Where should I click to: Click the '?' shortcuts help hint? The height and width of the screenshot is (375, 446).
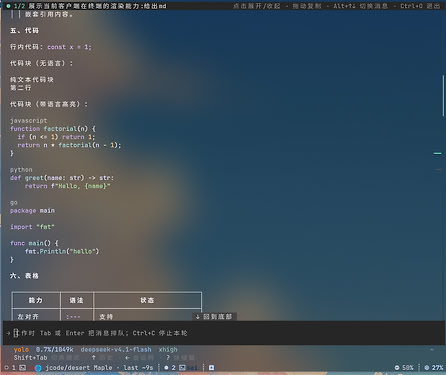pos(168,358)
